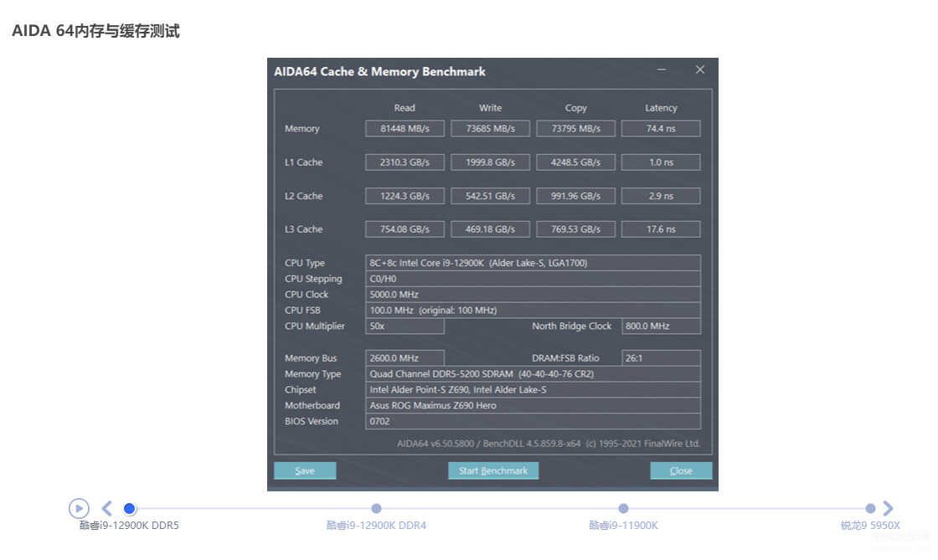Start the slideshow with the play icon
The image size is (938, 560).
tap(79, 509)
